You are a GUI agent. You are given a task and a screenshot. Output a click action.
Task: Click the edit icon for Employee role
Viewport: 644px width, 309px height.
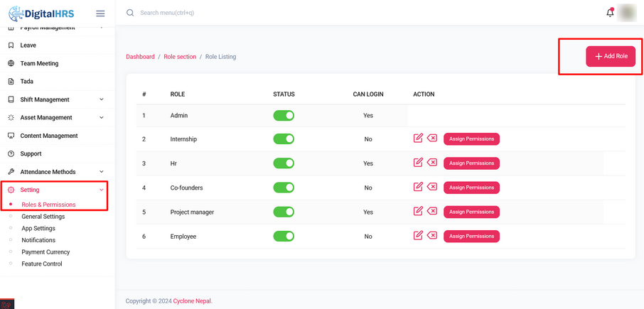(x=418, y=235)
